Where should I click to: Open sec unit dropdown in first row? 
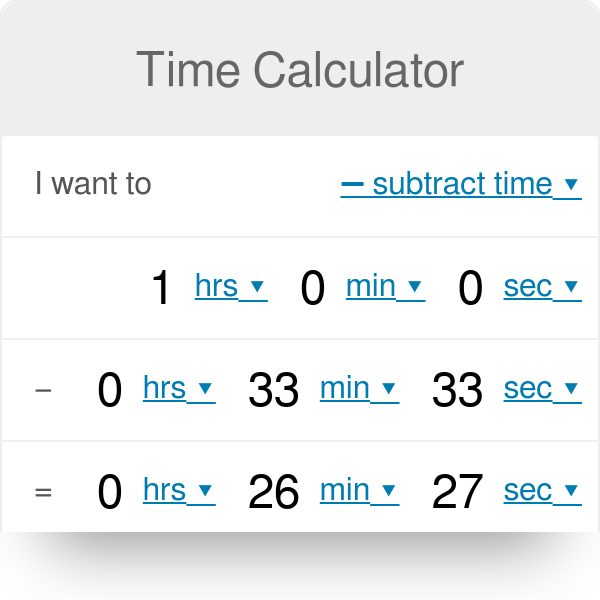(542, 287)
